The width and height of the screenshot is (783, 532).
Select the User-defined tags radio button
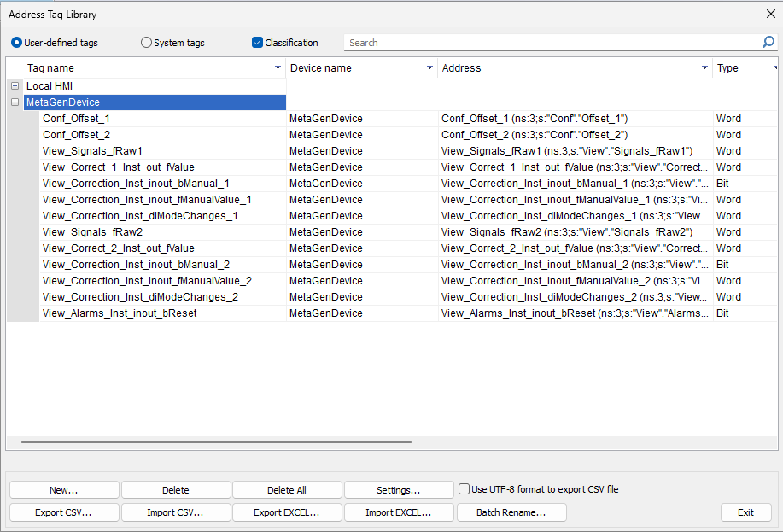(x=16, y=43)
